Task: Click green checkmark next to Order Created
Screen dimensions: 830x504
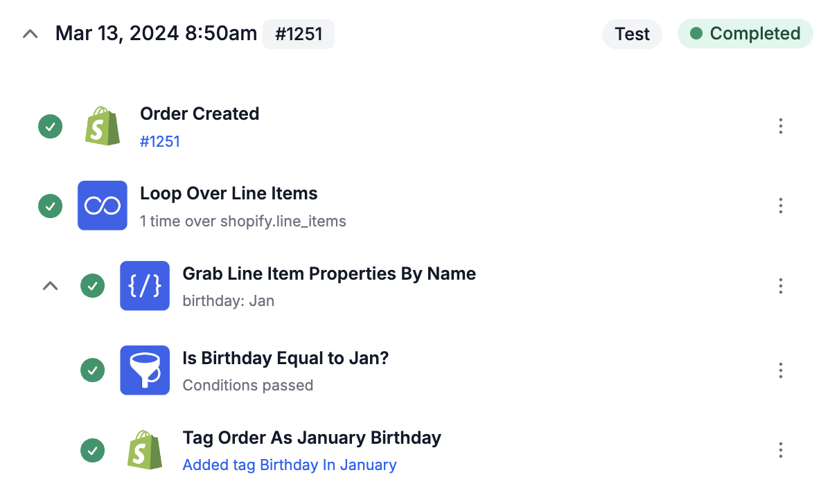Action: click(51, 127)
